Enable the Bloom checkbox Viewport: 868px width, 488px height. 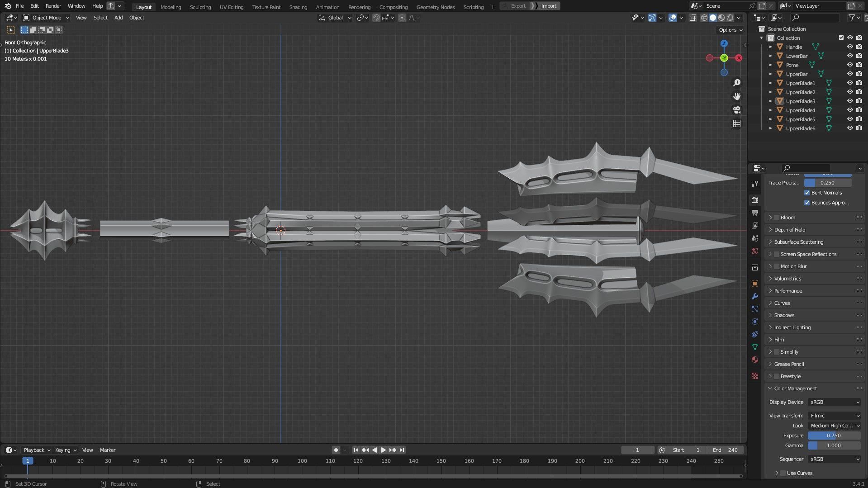pos(777,218)
